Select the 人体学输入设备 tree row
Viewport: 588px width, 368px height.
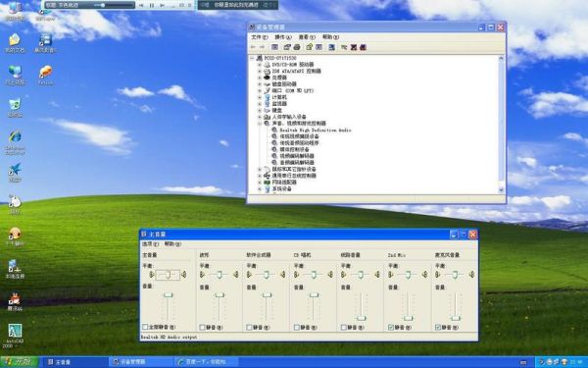(x=289, y=117)
